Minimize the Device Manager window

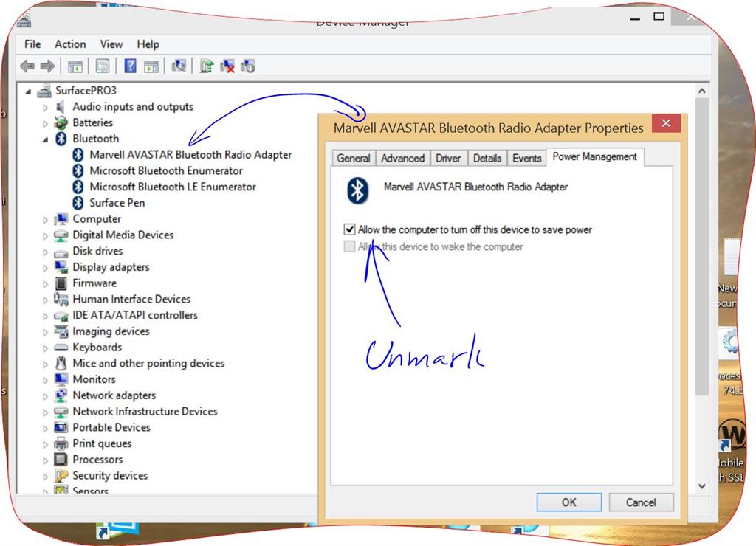coord(636,18)
